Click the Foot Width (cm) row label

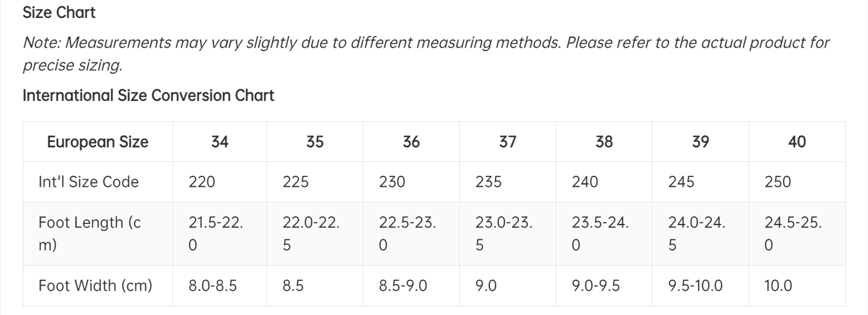coord(95,286)
